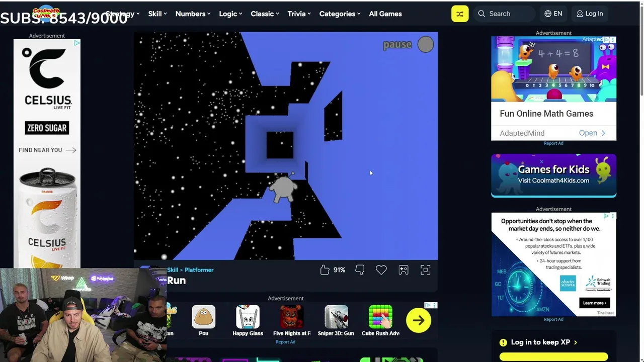Expand the Skill menu dropdown
Viewport: 644px width, 362px height.
tap(158, 14)
